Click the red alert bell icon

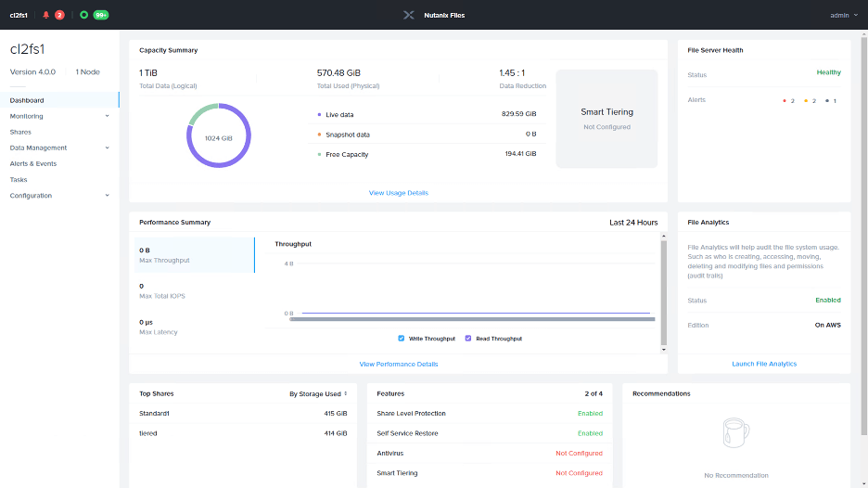click(x=46, y=15)
